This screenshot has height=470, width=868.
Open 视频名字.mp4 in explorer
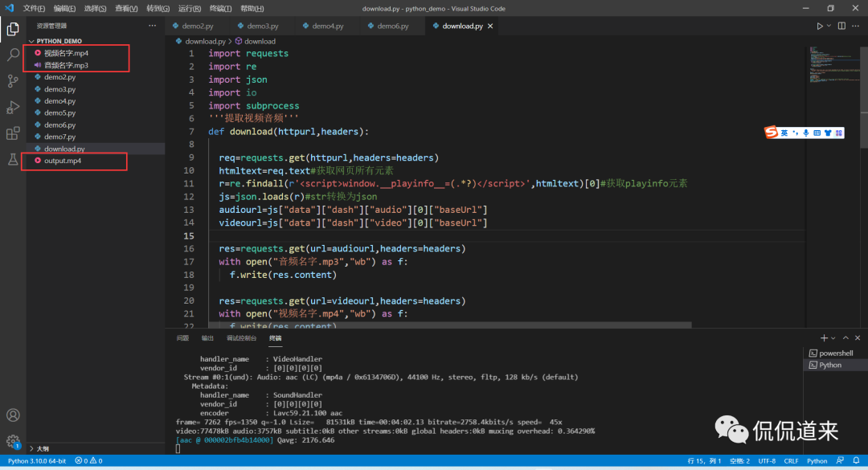66,53
